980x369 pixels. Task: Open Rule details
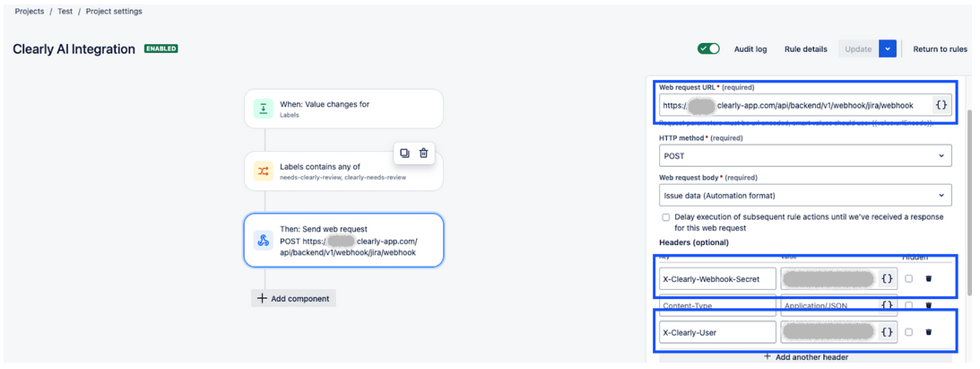click(806, 48)
